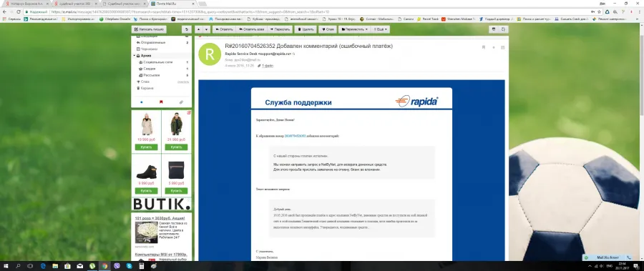Filter unread with blue dot icon

142,102
